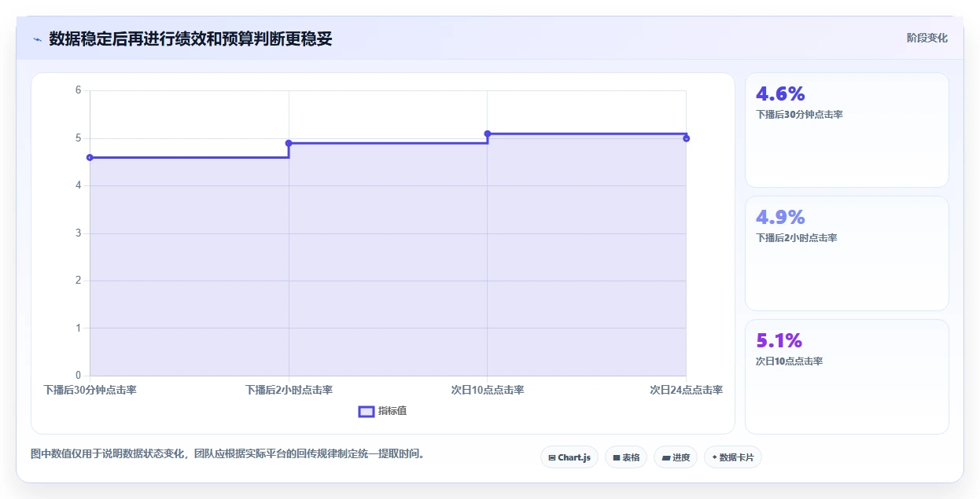
Task: Click the 4.9% value in the second card
Action: point(780,218)
